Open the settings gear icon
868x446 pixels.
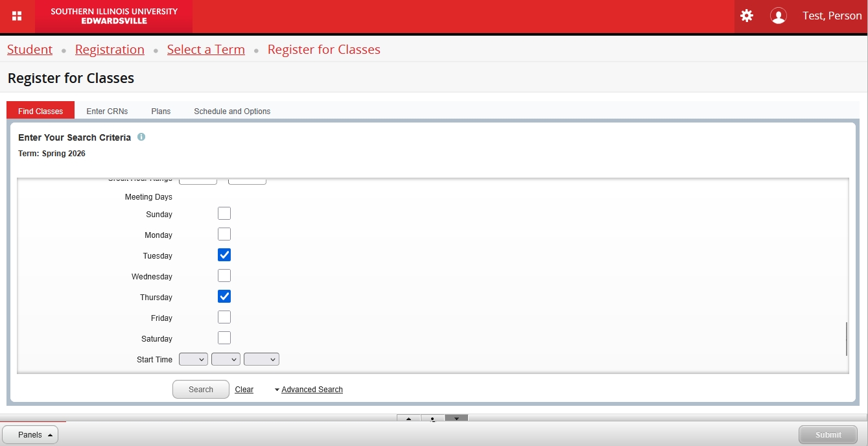(747, 16)
